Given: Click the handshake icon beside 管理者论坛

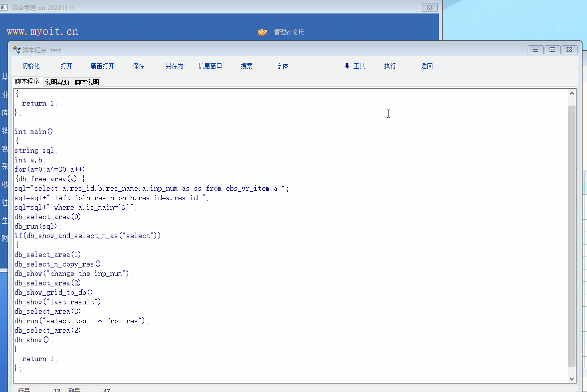Looking at the screenshot, I should 262,32.
